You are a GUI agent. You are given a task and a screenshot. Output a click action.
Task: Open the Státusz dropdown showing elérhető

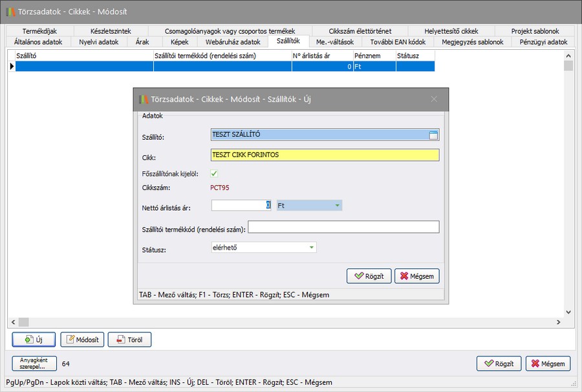point(312,247)
